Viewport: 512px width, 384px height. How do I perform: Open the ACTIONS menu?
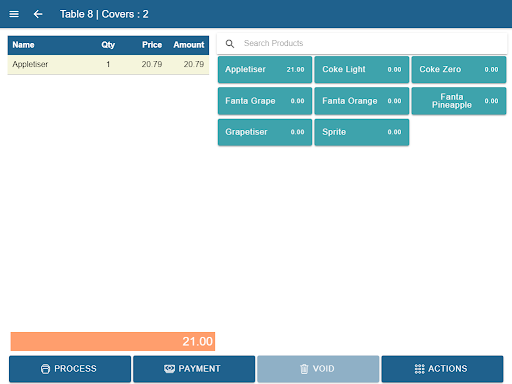point(442,369)
